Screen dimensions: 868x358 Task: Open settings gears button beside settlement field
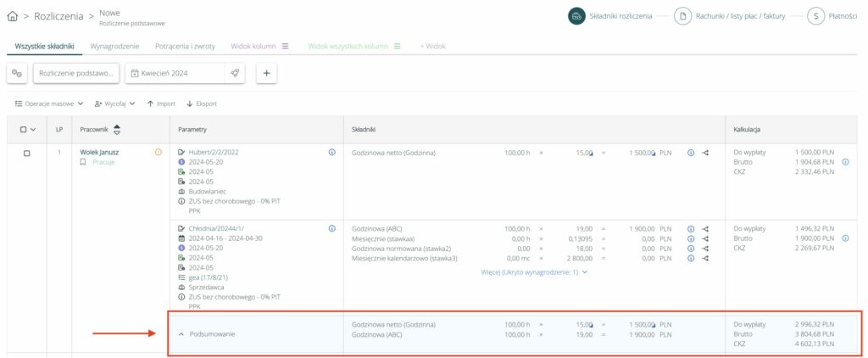click(17, 74)
